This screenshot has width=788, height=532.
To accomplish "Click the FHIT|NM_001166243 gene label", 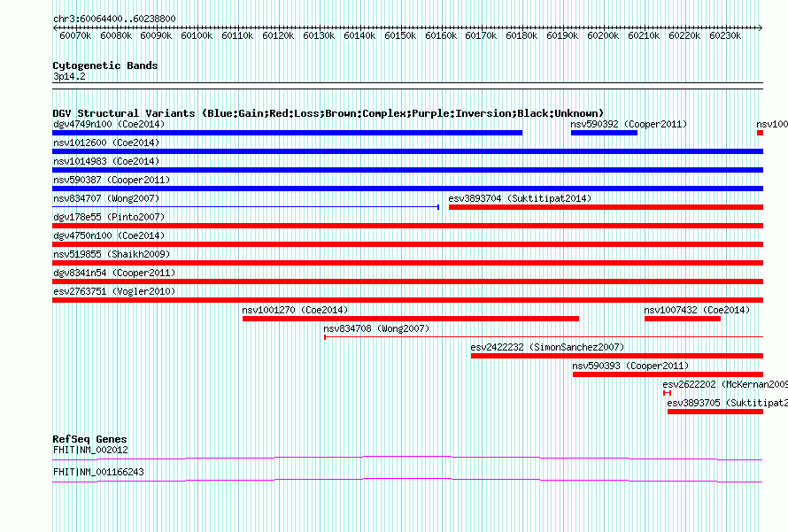I will 98,472.
